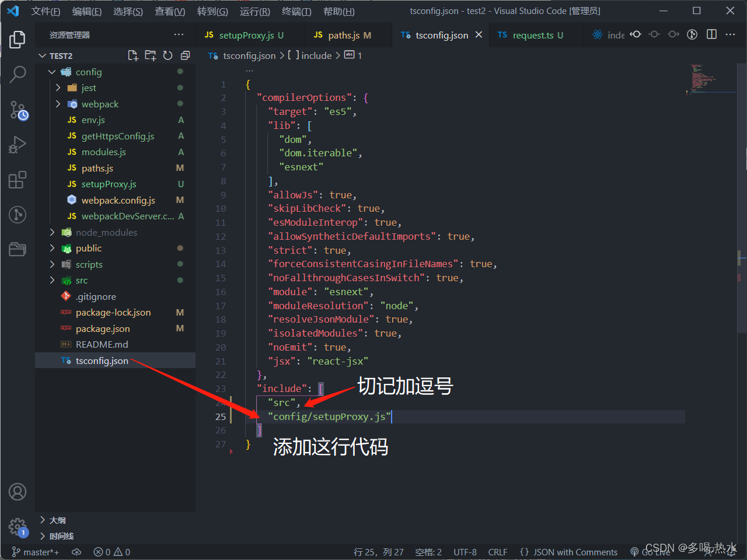This screenshot has width=747, height=560.
Task: Open the errors and warnings status counter
Action: coord(112,552)
